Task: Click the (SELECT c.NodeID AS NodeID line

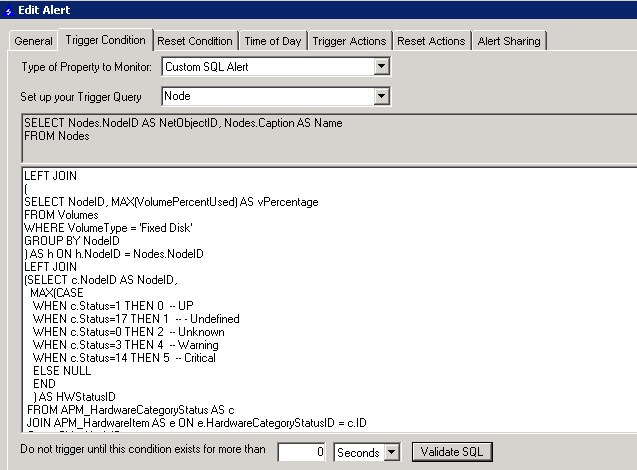Action: pyautogui.click(x=101, y=280)
